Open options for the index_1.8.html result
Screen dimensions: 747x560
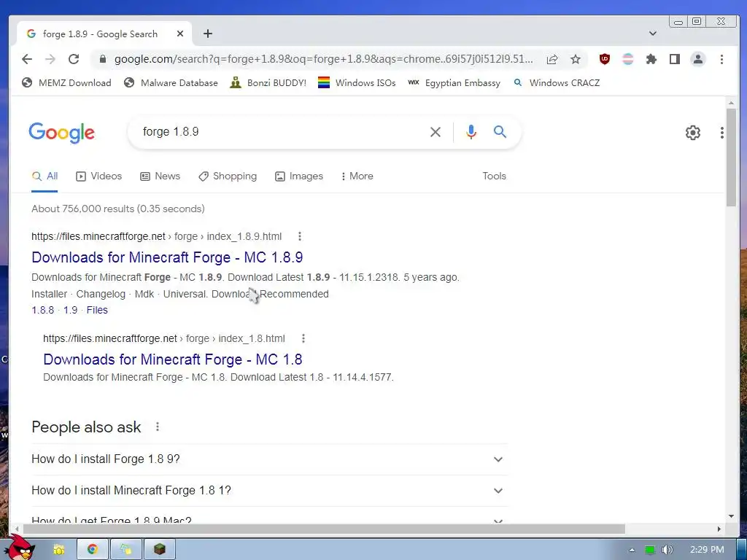tap(303, 338)
